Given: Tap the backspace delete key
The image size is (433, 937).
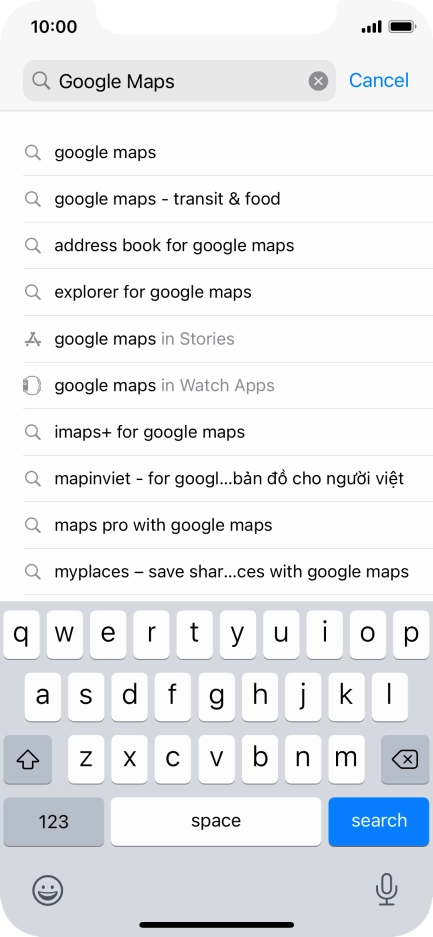Looking at the screenshot, I should 404,760.
